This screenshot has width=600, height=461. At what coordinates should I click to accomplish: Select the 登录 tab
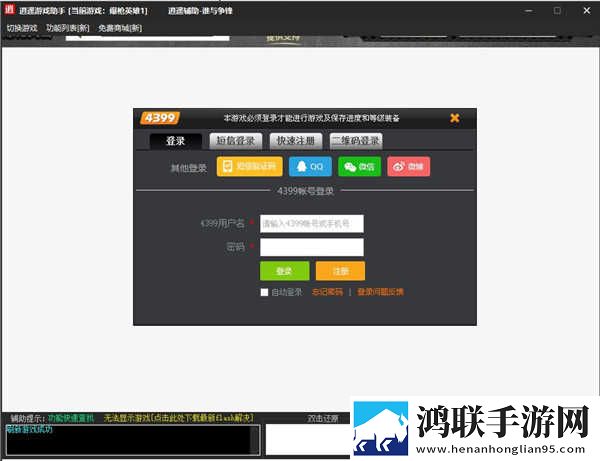coord(176,141)
